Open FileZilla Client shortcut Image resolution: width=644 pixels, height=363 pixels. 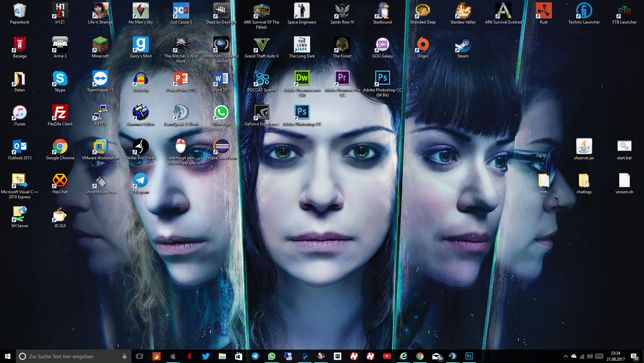[x=60, y=116]
